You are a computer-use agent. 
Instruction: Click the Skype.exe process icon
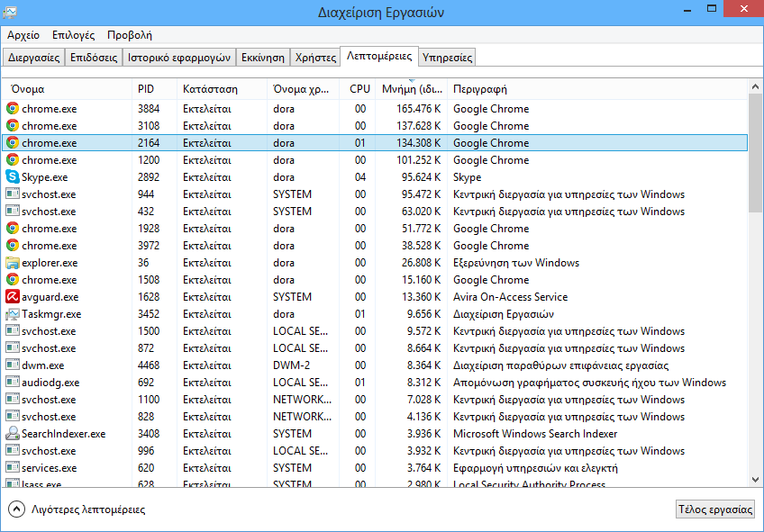point(13,176)
